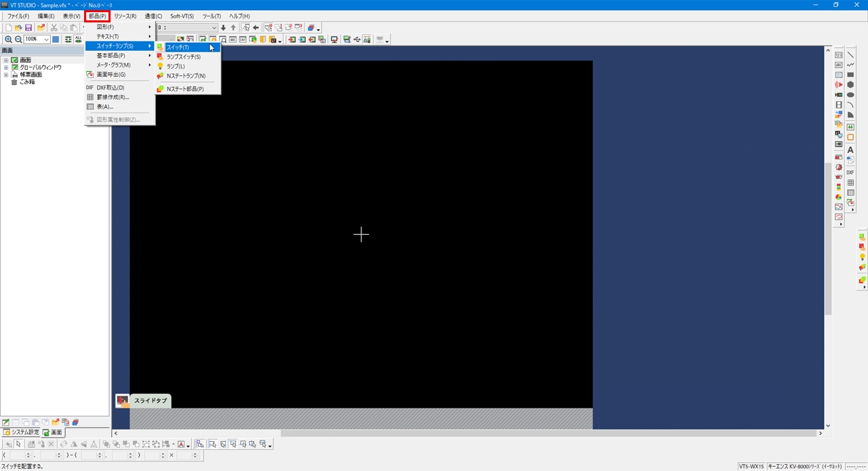Expand the 画面 tree node
The image size is (868, 471).
pyautogui.click(x=6, y=60)
